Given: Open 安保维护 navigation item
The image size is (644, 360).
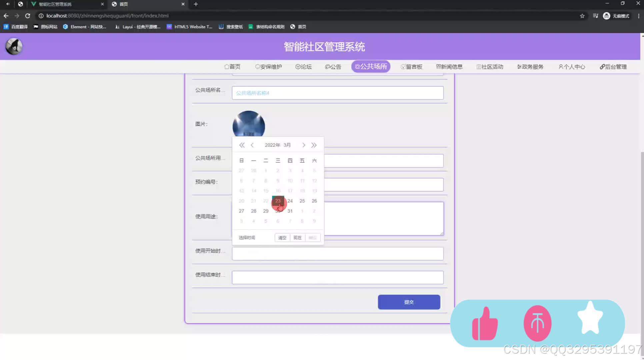Looking at the screenshot, I should click(269, 67).
